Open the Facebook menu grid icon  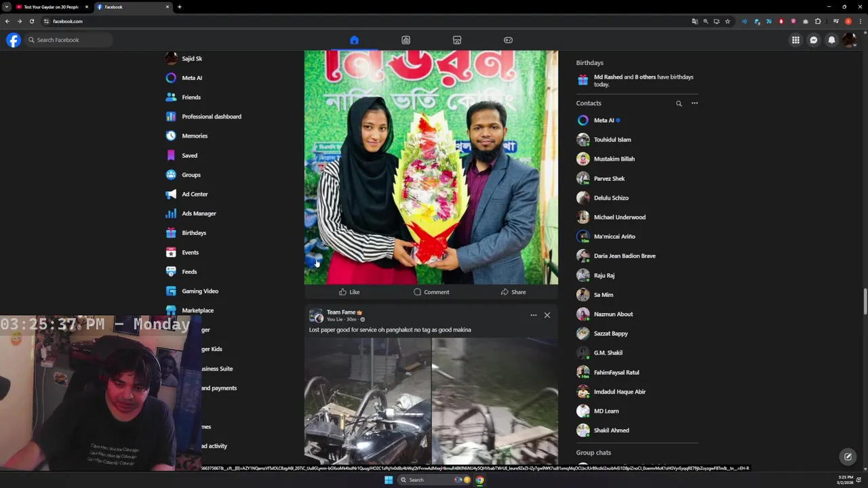tap(795, 40)
